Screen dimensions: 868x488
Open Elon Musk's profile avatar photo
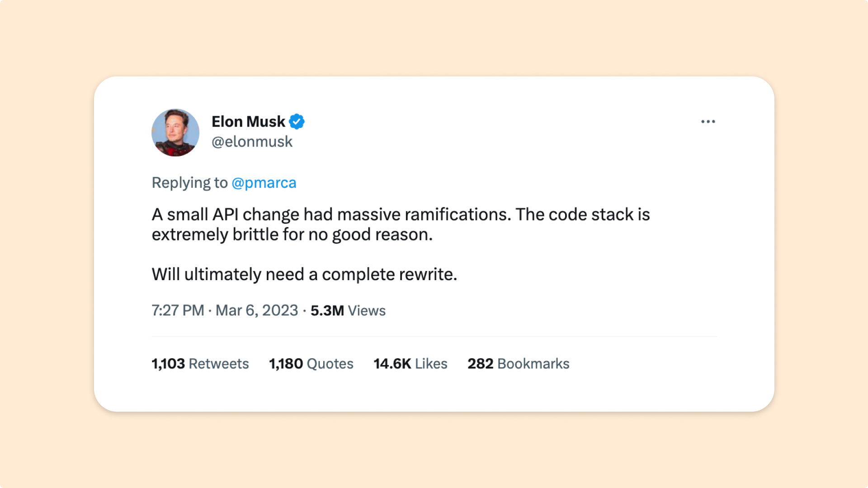175,132
